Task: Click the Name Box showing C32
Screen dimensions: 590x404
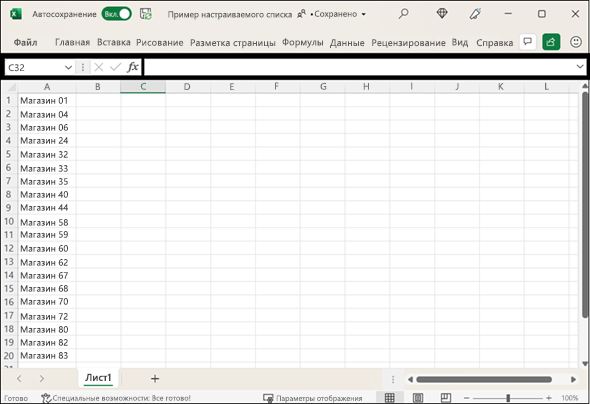Action: pyautogui.click(x=34, y=68)
